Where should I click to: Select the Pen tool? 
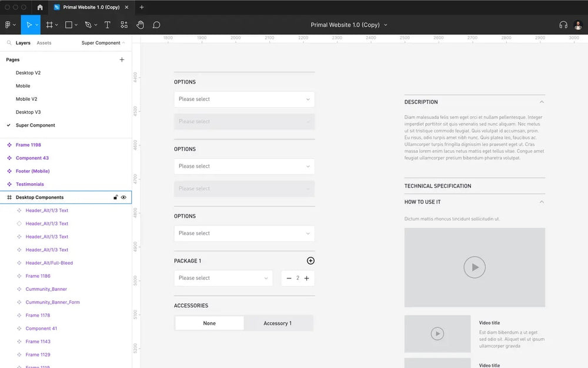point(88,25)
